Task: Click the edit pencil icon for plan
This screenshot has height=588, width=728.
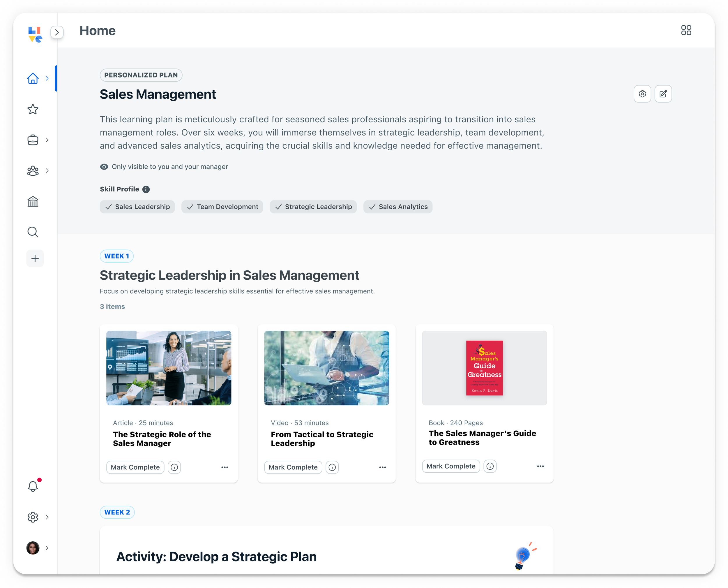Action: 663,94
